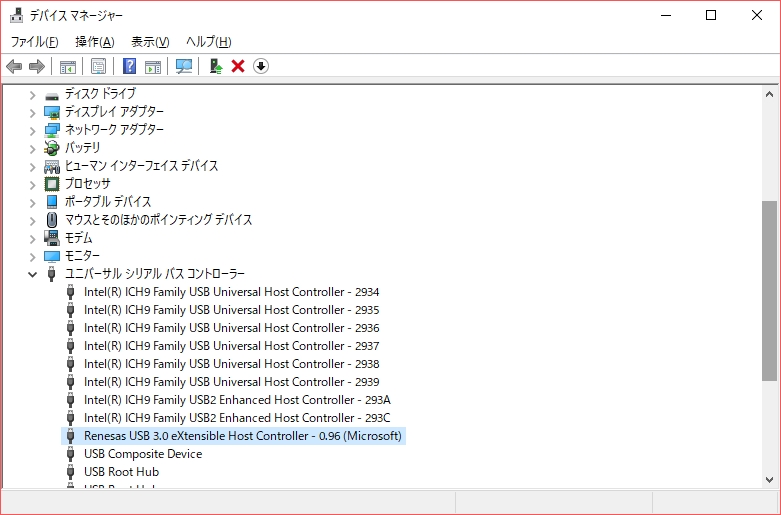781x515 pixels.
Task: Click the scrollbar down arrow
Action: pos(769,480)
